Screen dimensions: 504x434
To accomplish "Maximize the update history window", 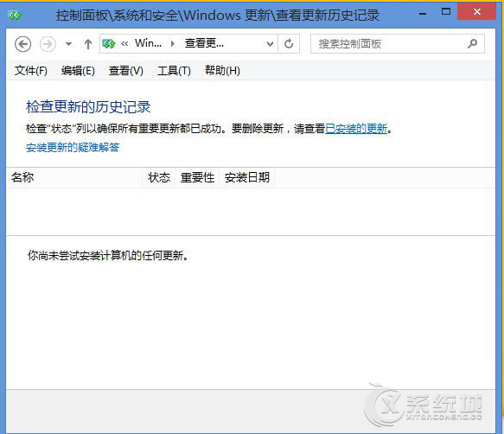I will [x=446, y=12].
